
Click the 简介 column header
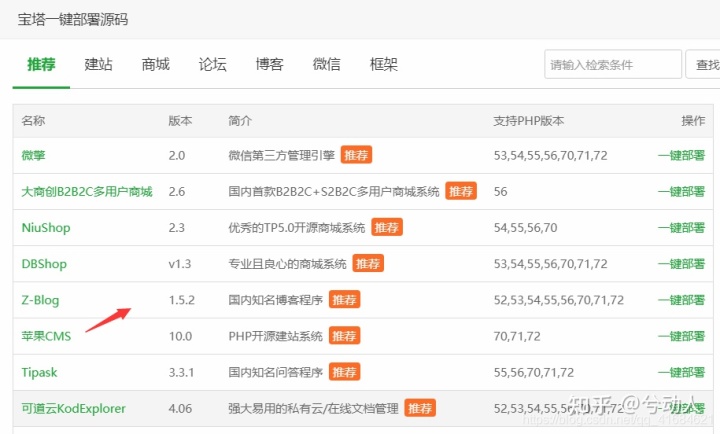tap(240, 121)
